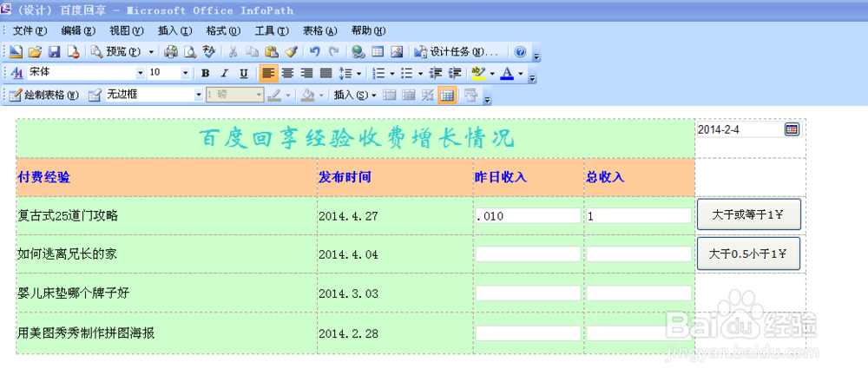Image resolution: width=868 pixels, height=382 pixels.
Task: Click the increase indent icon
Action: pyautogui.click(x=455, y=73)
